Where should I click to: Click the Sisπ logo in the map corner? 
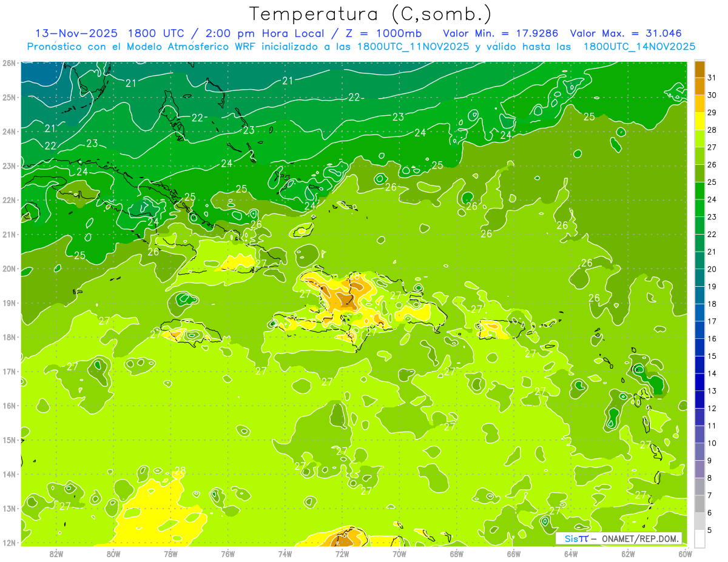pyautogui.click(x=576, y=538)
